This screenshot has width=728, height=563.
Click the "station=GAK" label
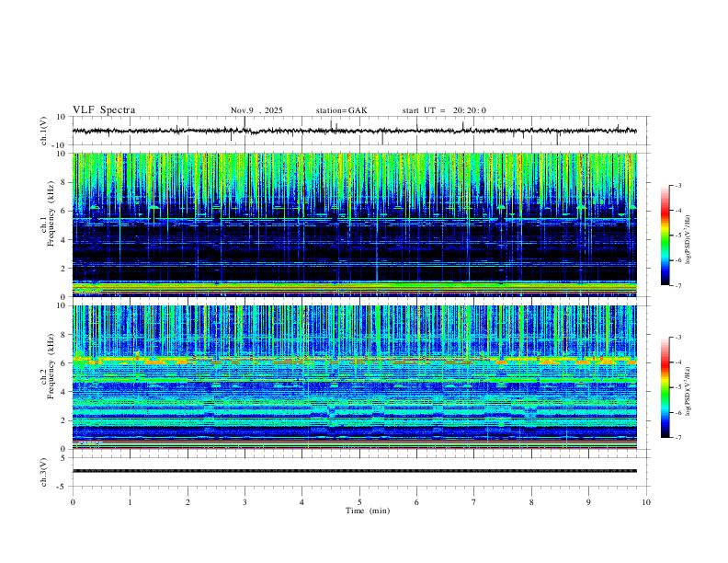click(x=341, y=110)
